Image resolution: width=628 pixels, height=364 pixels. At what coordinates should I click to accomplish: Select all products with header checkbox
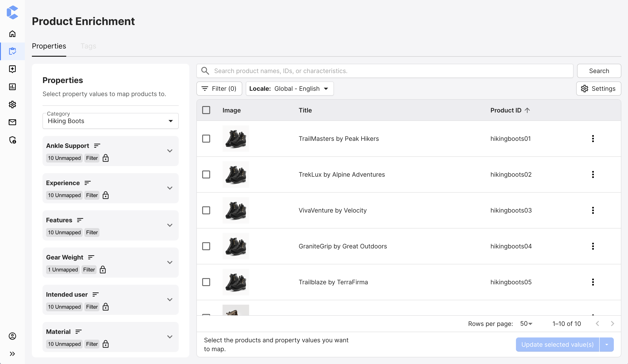206,110
